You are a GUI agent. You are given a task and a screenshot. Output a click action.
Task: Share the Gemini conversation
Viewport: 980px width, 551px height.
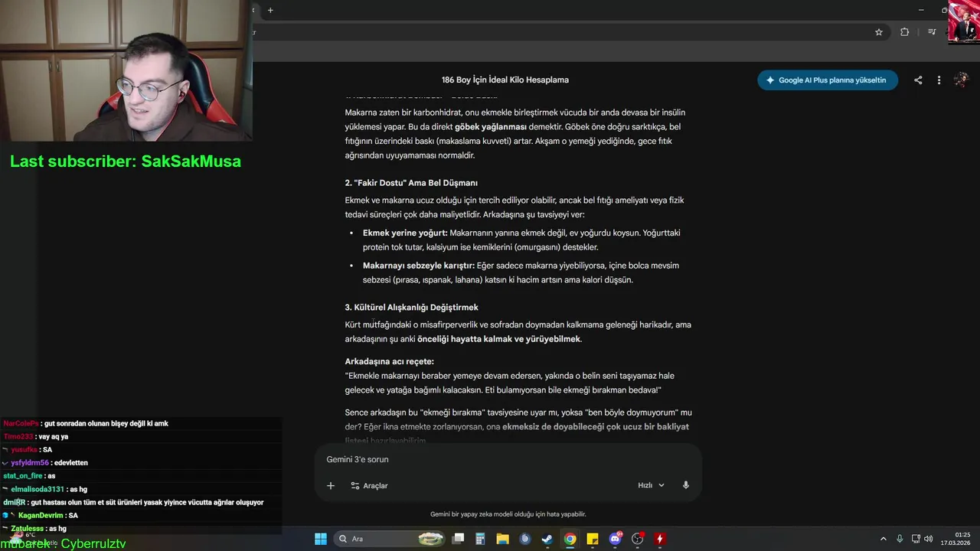coord(918,80)
